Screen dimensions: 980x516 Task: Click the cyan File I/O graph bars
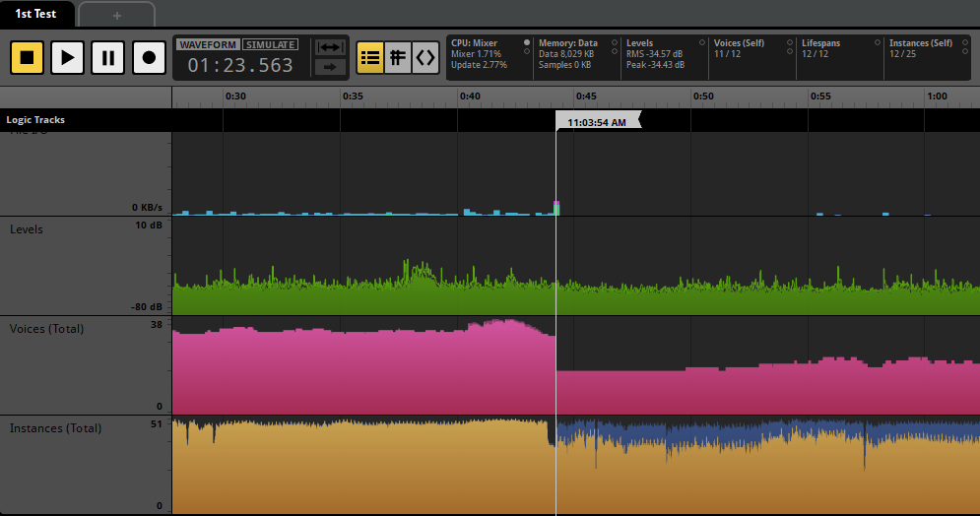tap(365, 213)
